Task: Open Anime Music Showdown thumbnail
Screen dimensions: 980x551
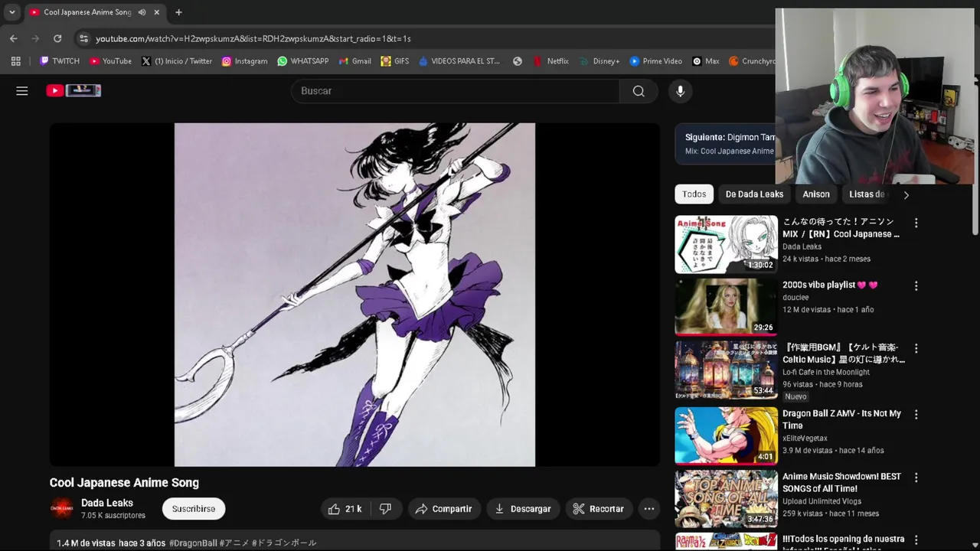Action: [726, 499]
